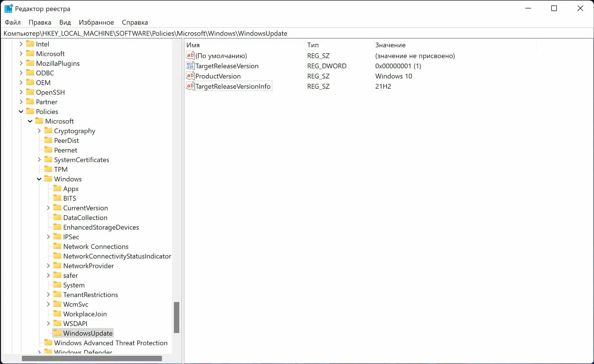Select the PeerDist folder icon

click(48, 140)
